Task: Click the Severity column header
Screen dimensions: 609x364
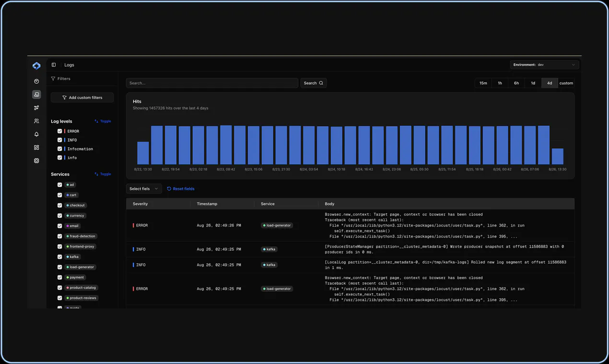Action: (141, 204)
